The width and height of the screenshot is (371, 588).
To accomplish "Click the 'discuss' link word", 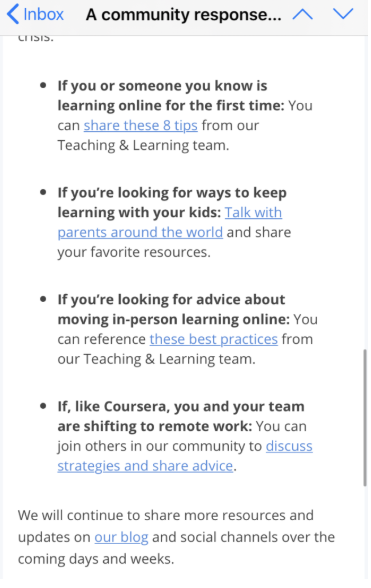I will (x=289, y=446).
